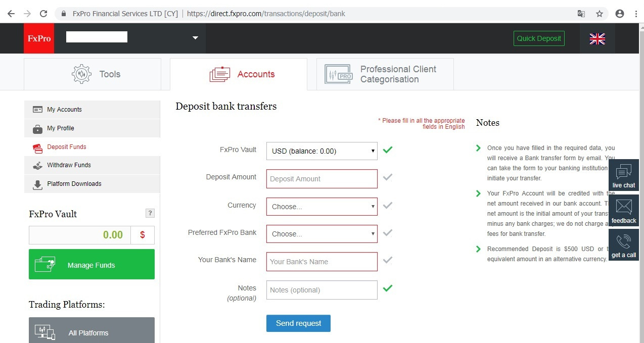
Task: Click the All Platforms devices icon
Action: tap(45, 332)
